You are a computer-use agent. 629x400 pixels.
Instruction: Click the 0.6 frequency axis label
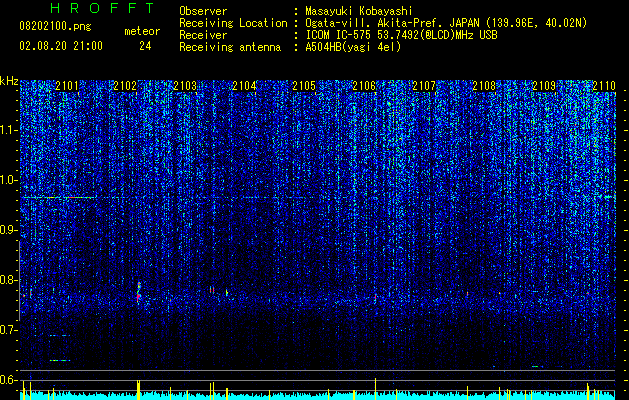tap(8, 380)
